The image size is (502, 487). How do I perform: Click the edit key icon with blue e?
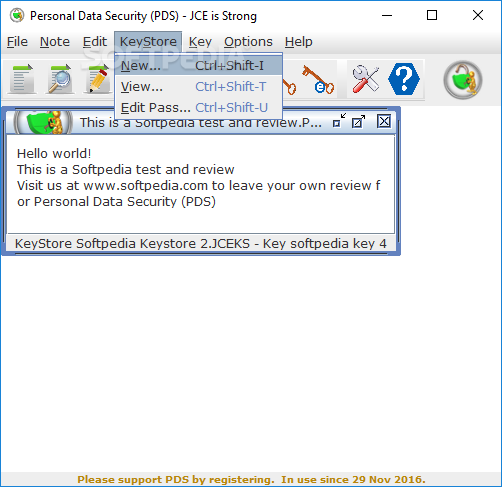[x=318, y=79]
